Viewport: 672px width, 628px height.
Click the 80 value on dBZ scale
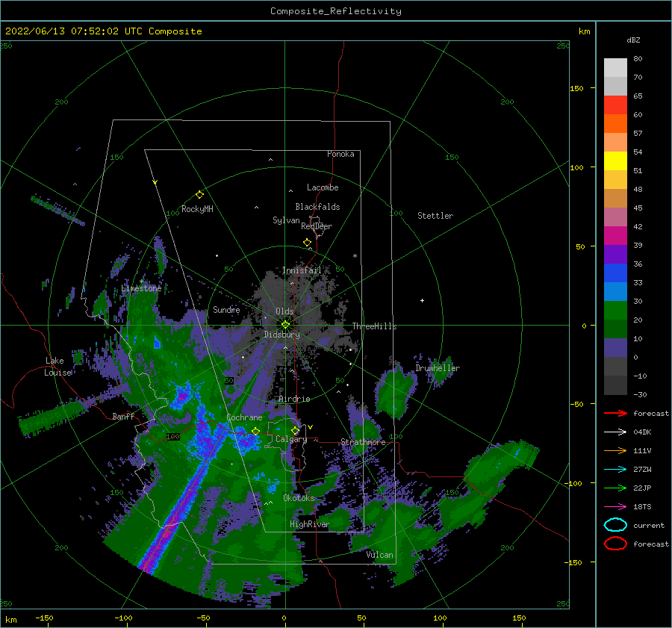coord(638,59)
